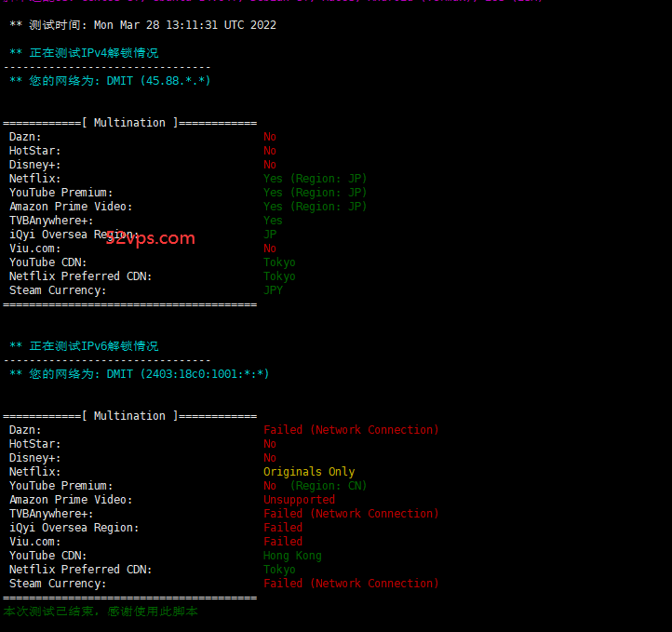Click IPv4 TVBAnywhere+ result Yes

pos(273,221)
